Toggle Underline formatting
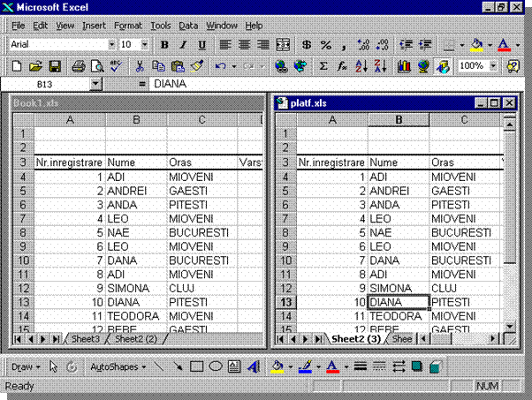This screenshot has height=400, width=532. point(202,44)
